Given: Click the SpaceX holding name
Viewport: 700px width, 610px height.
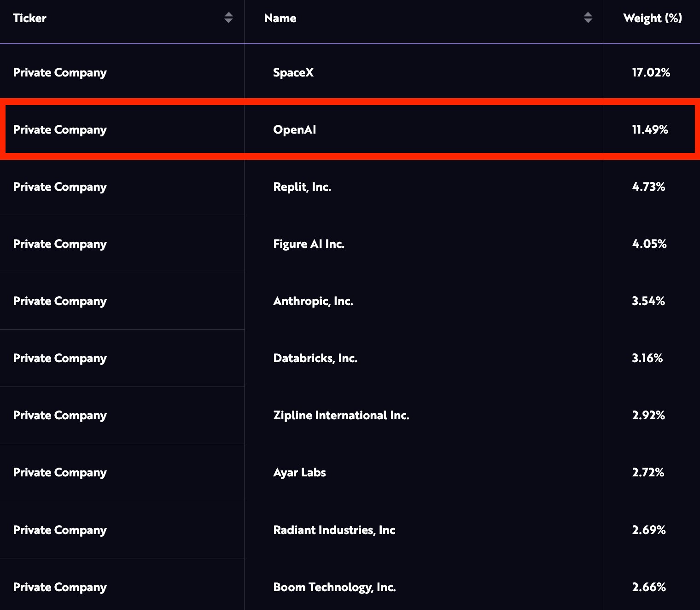Looking at the screenshot, I should (x=293, y=72).
